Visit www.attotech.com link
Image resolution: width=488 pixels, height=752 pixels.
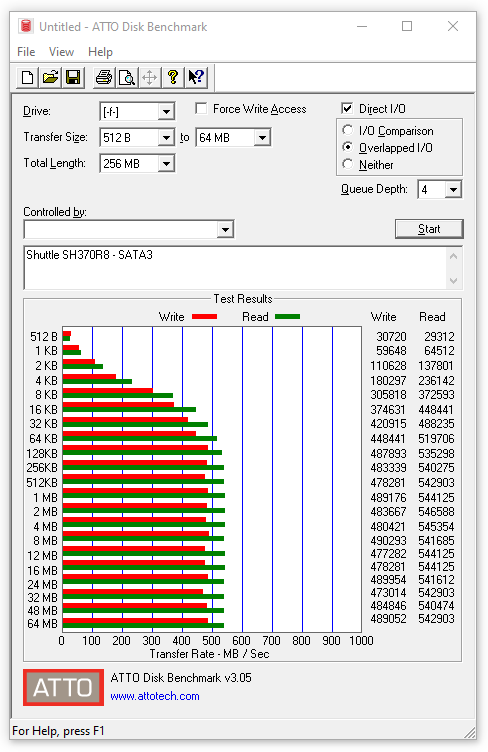pyautogui.click(x=155, y=696)
